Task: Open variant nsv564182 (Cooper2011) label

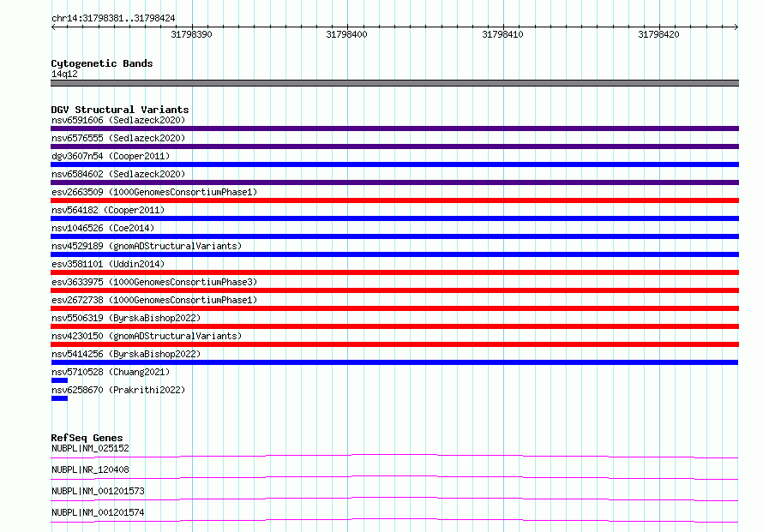Action: (x=108, y=210)
